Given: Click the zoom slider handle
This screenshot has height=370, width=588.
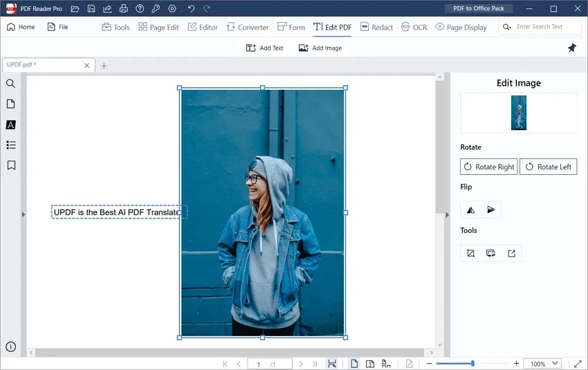Looking at the screenshot, I should (x=472, y=364).
